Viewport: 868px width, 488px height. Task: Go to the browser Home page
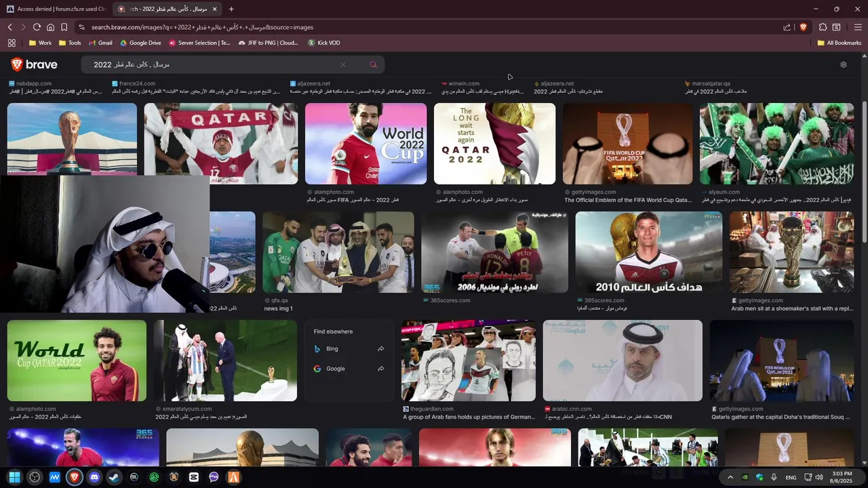[50, 27]
